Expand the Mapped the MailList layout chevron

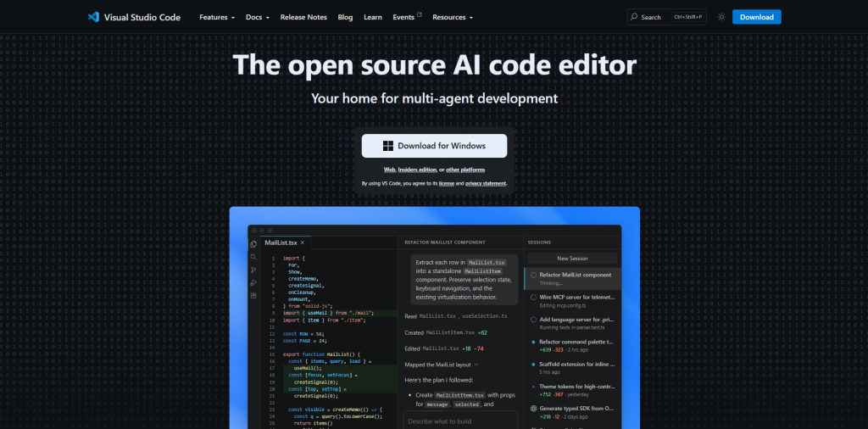(x=476, y=365)
